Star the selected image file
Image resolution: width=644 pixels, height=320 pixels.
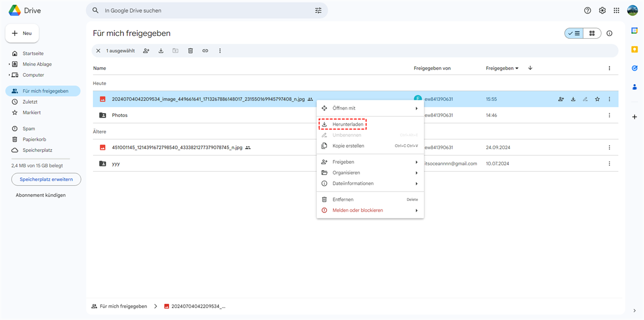[597, 99]
